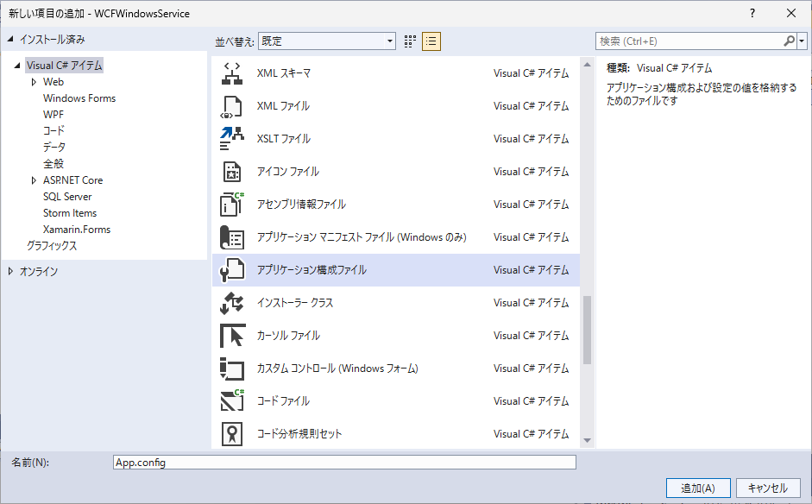Select the カーソル ファイル icon
This screenshot has height=504, width=812.
point(231,336)
